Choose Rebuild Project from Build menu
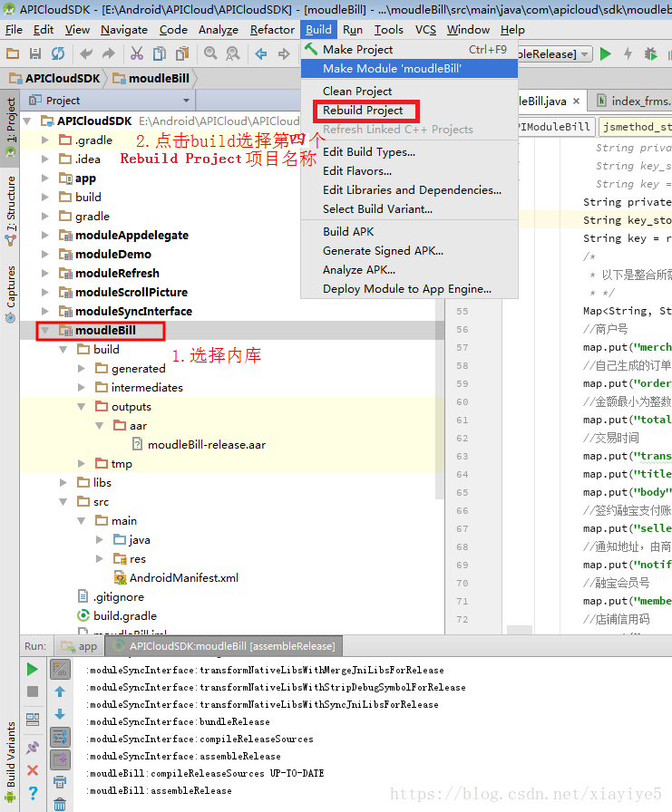672x812 pixels. pos(363,111)
